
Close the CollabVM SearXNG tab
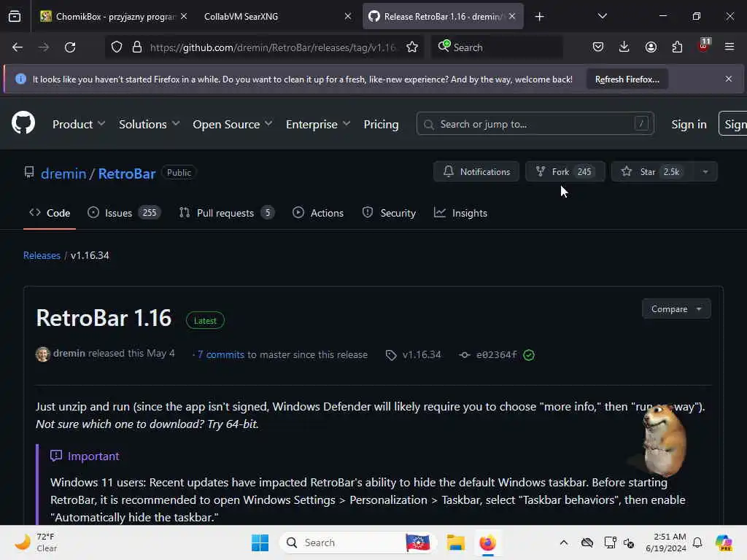coord(348,16)
